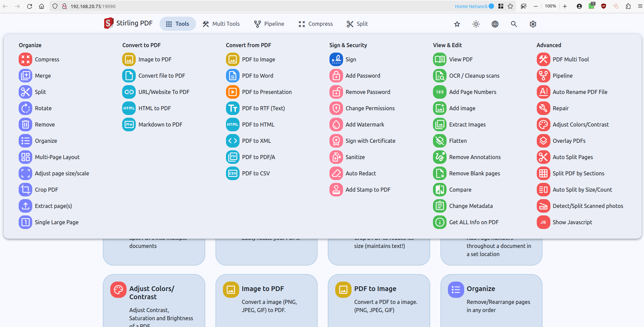Screen dimensions: 644x327
Task: Open the Change Permissions tool
Action: point(362,108)
